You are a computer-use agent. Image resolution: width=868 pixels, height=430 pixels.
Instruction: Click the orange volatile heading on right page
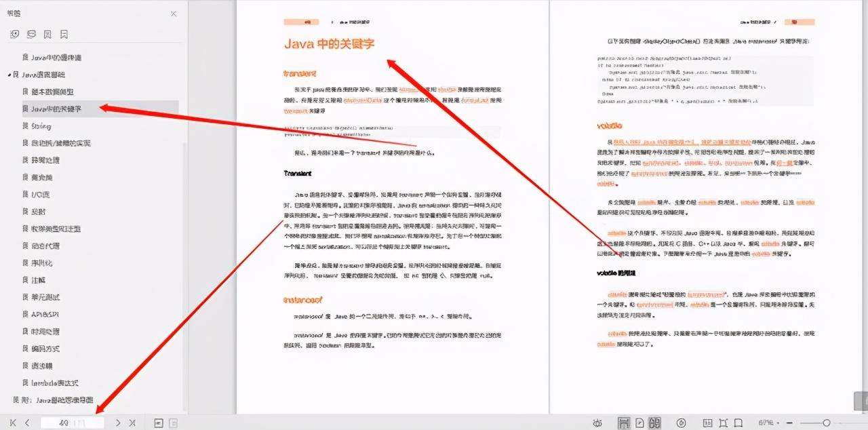[610, 125]
